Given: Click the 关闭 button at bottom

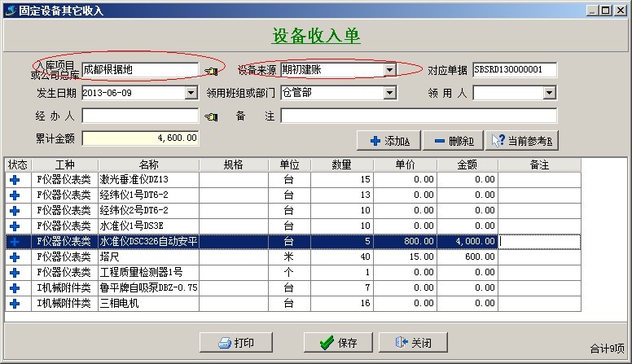Looking at the screenshot, I should [412, 343].
